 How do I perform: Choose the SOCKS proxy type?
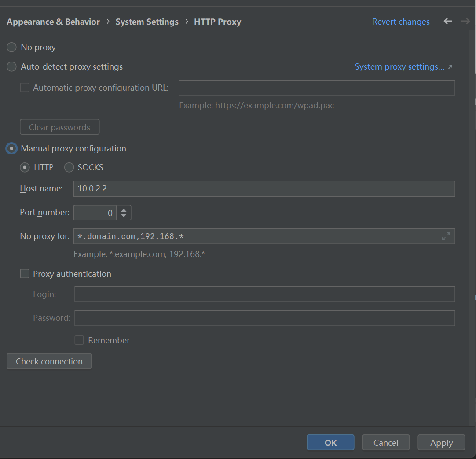pos(69,168)
